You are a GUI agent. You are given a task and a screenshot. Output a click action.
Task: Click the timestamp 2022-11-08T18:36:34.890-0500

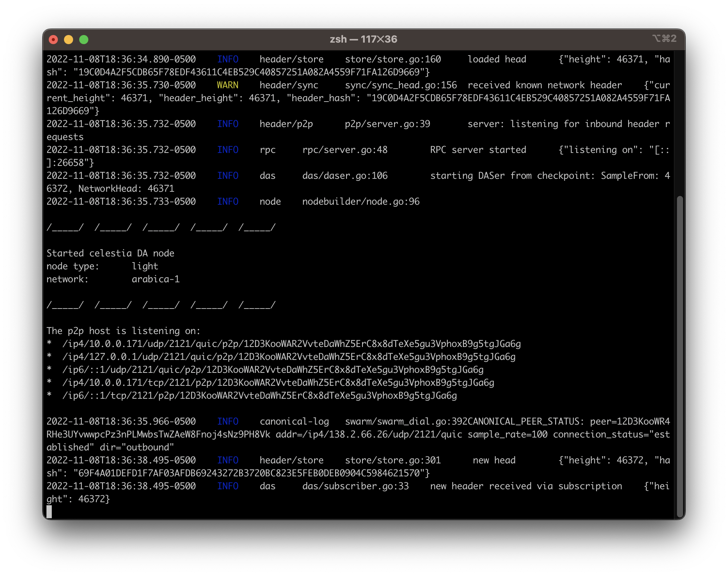[x=121, y=59]
